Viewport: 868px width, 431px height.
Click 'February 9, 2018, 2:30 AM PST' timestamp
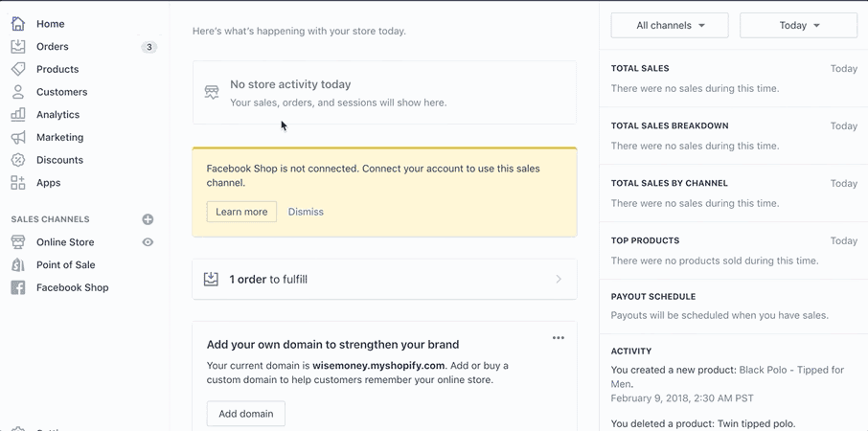click(682, 397)
